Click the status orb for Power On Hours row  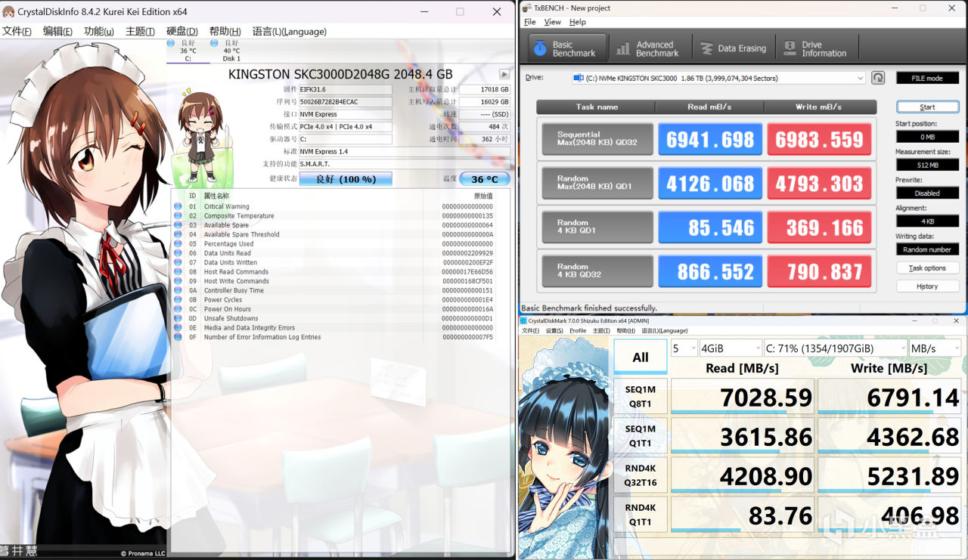178,309
